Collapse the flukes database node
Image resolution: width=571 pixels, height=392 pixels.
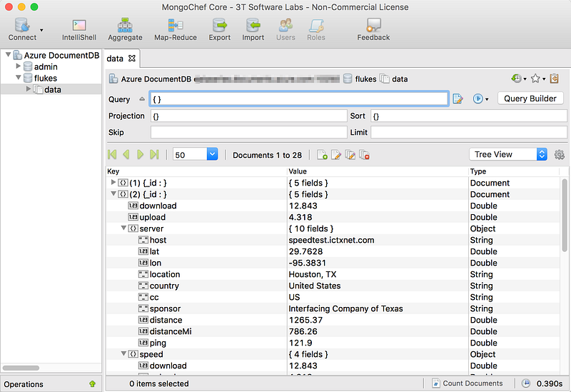pos(19,78)
